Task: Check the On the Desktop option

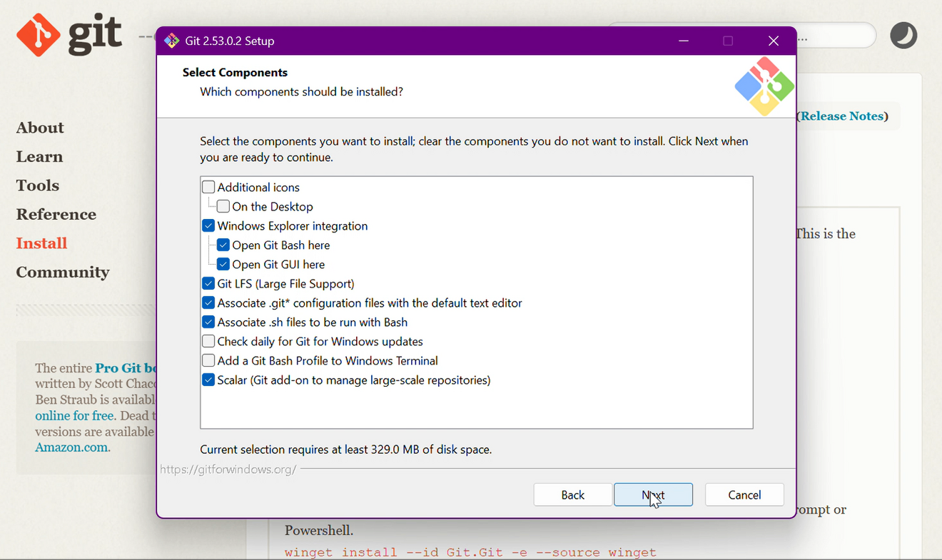Action: 223,206
